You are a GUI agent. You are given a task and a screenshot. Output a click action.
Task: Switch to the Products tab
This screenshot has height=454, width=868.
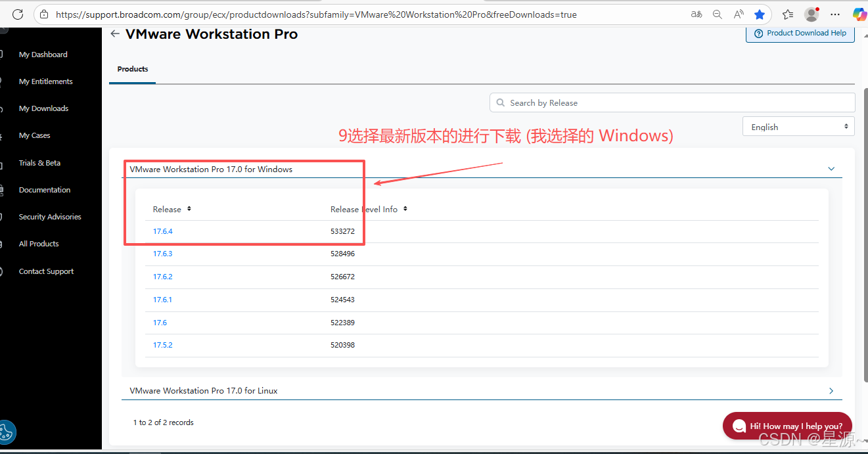(x=133, y=69)
